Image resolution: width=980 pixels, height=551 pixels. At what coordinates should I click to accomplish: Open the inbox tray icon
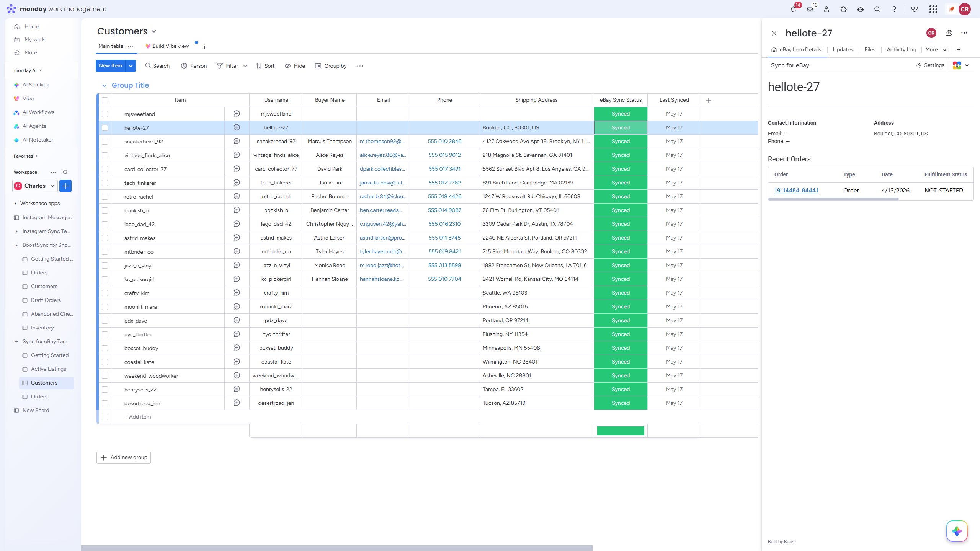tap(810, 9)
